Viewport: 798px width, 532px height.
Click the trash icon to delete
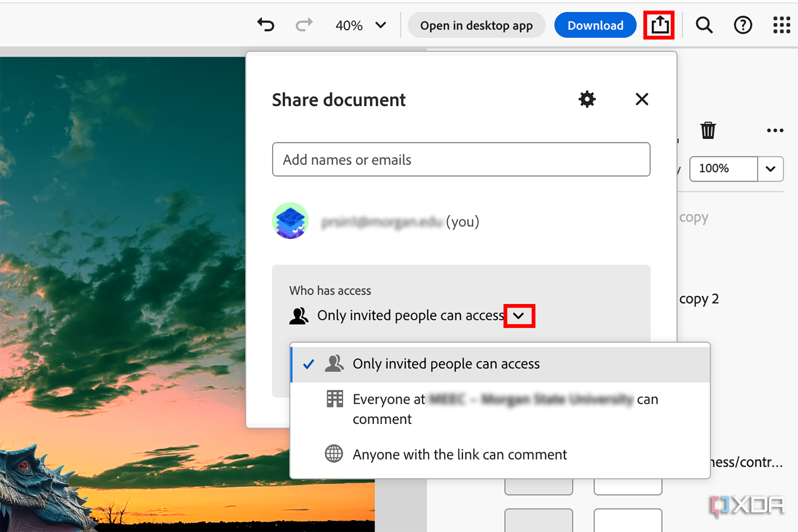coord(708,130)
